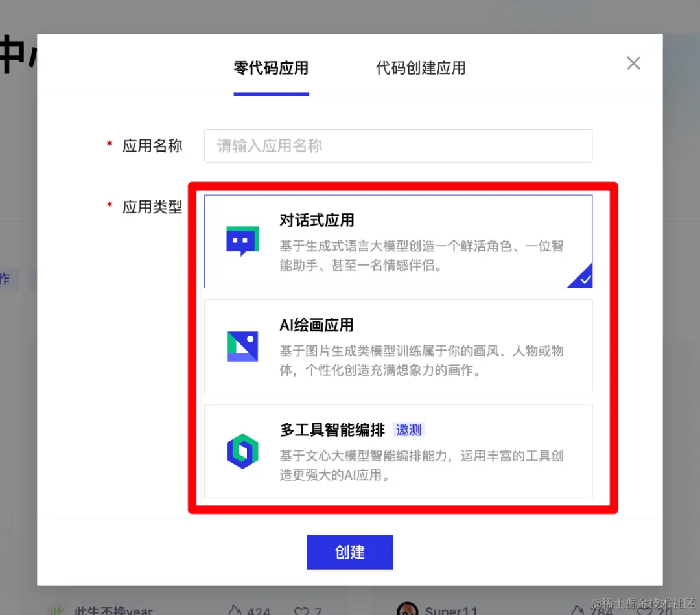The height and width of the screenshot is (615, 700).
Task: Click the 应用名称 field label
Action: click(152, 146)
